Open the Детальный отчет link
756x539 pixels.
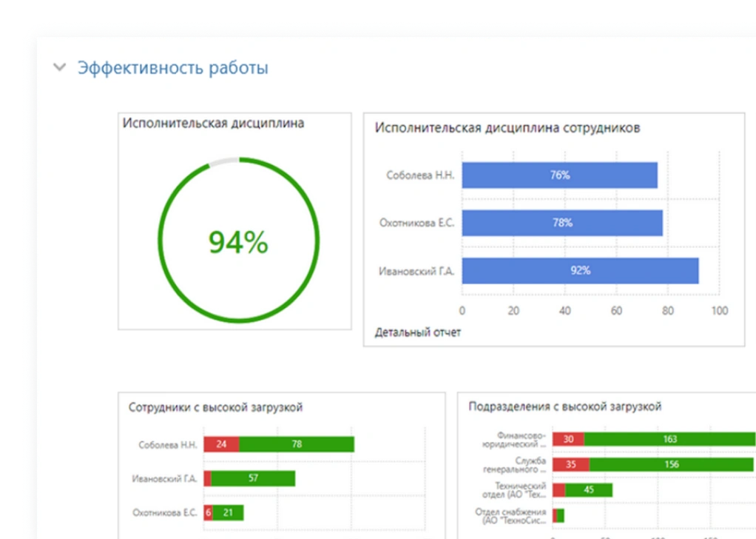point(417,332)
